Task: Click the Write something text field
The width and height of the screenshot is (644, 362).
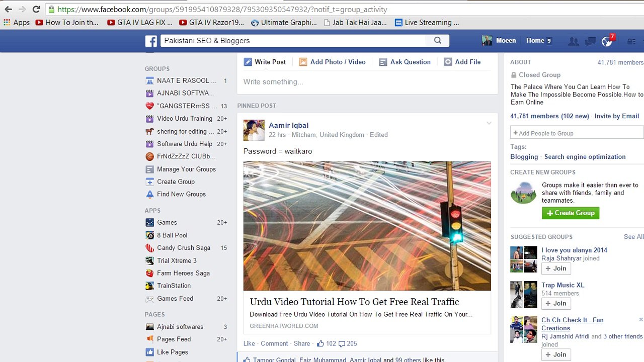Action: click(367, 82)
